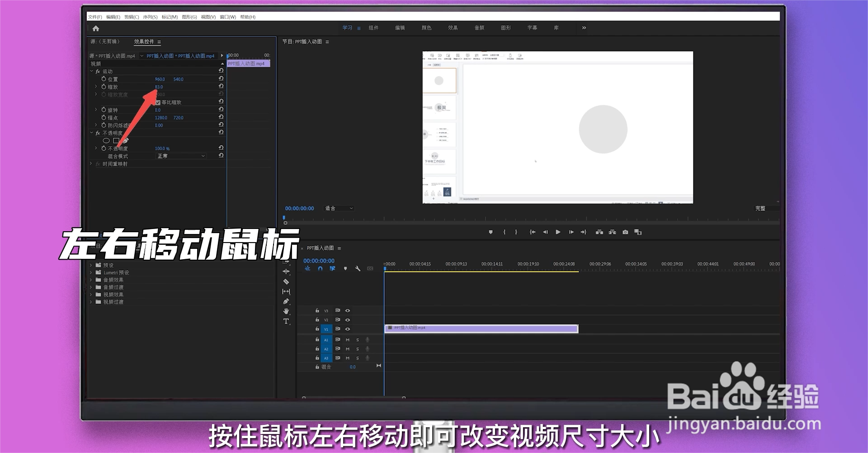
Task: Open the Window (窗口) menu
Action: pyautogui.click(x=228, y=17)
